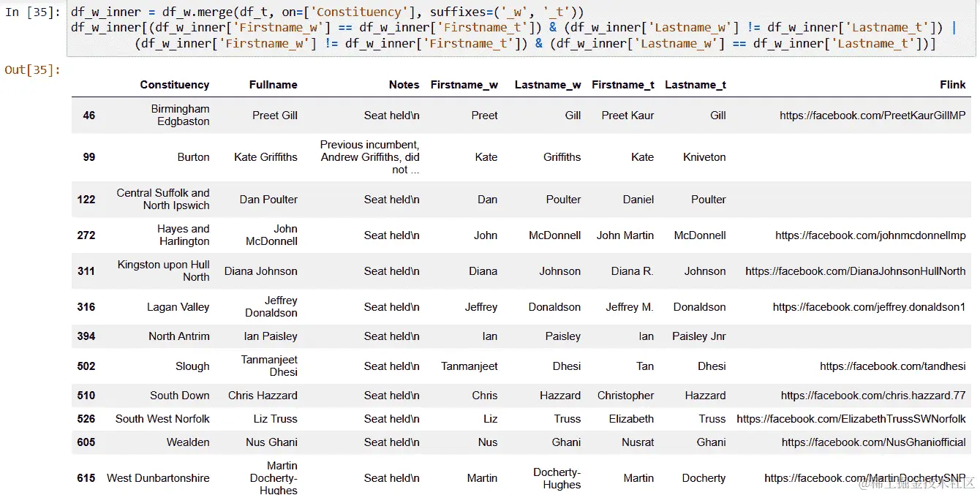Image resolution: width=980 pixels, height=495 pixels.
Task: Click the In [35] code cell input
Action: click(x=521, y=29)
